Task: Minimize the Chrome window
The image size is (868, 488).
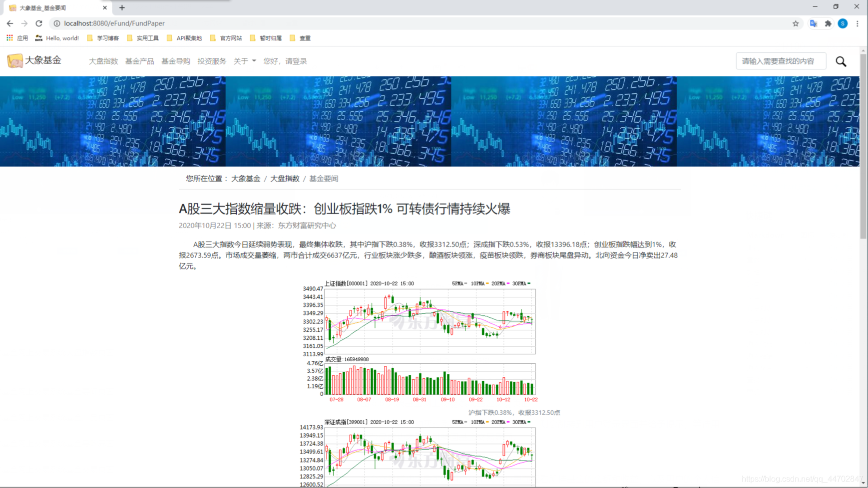Action: tap(815, 7)
